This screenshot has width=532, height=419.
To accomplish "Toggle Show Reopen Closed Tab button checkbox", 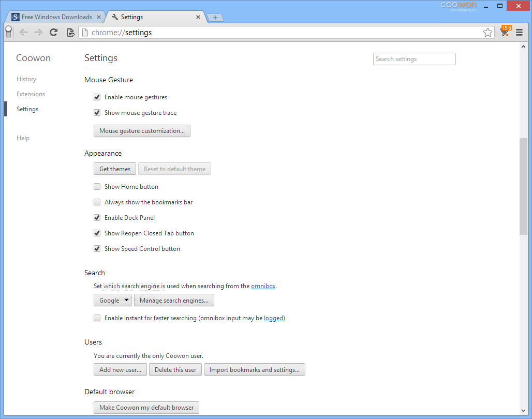I will (97, 233).
